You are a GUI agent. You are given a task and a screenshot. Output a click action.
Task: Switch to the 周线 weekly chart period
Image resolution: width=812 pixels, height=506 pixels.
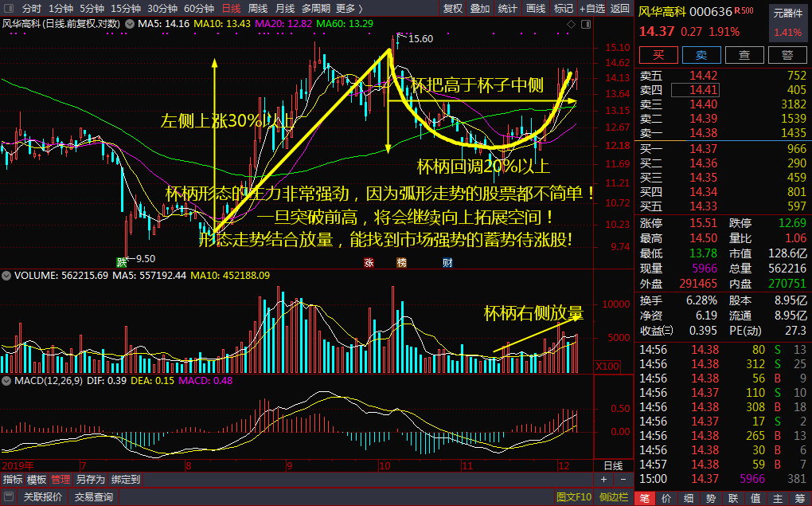(258, 8)
